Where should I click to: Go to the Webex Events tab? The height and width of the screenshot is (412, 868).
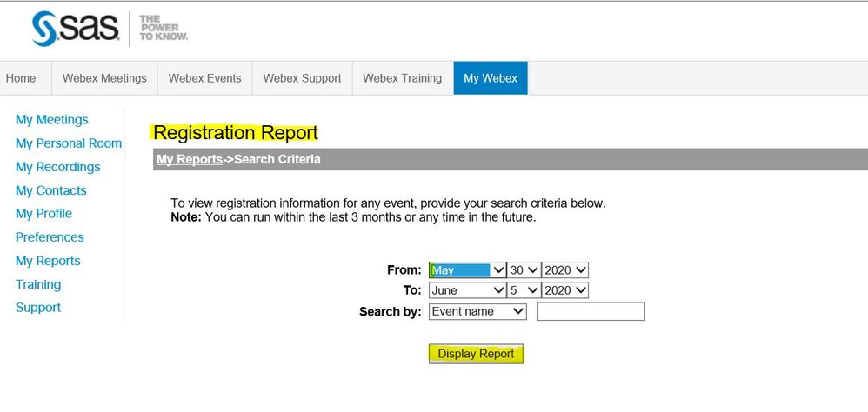pos(204,78)
